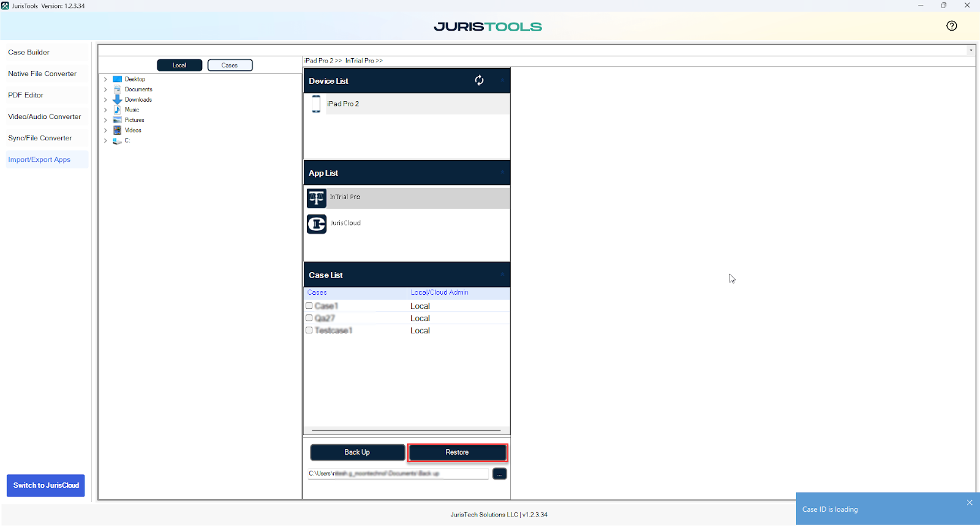Select the Documents folder label
This screenshot has height=527, width=980.
(138, 89)
